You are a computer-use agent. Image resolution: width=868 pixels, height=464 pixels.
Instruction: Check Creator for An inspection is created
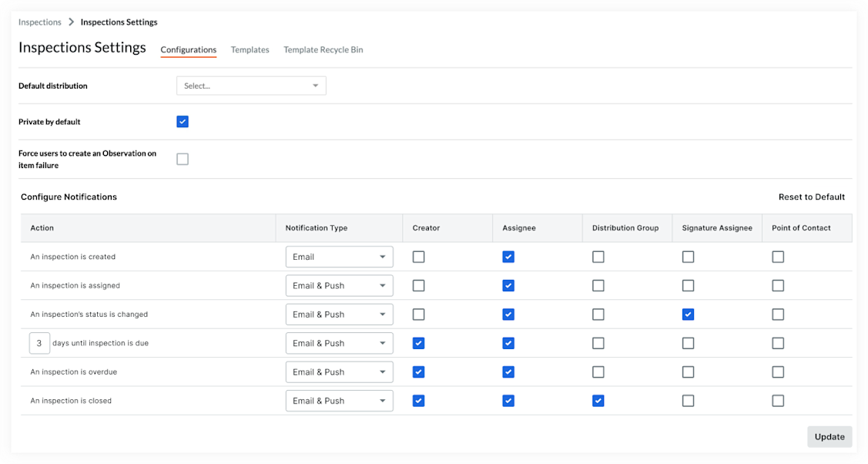pos(418,257)
